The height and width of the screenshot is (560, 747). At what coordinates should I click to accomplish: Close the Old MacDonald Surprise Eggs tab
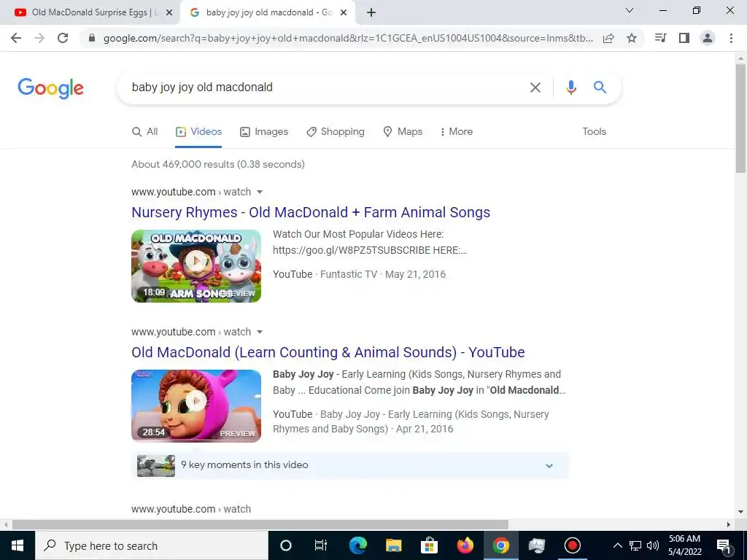(x=169, y=12)
